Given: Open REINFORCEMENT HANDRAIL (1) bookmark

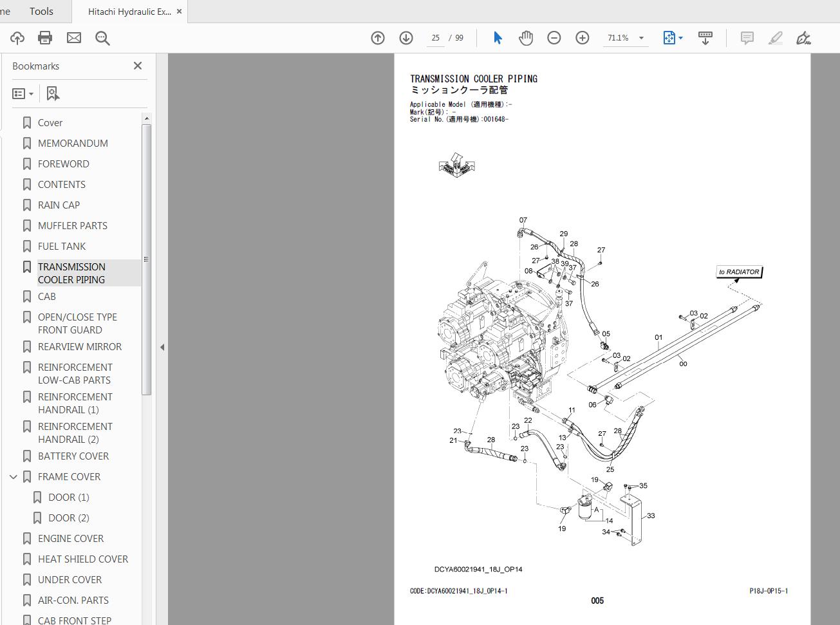Looking at the screenshot, I should [x=75, y=404].
